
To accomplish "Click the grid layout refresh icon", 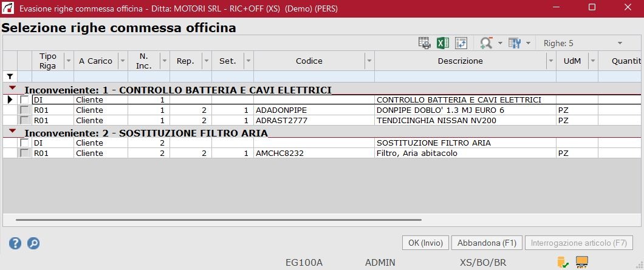I will click(x=461, y=43).
